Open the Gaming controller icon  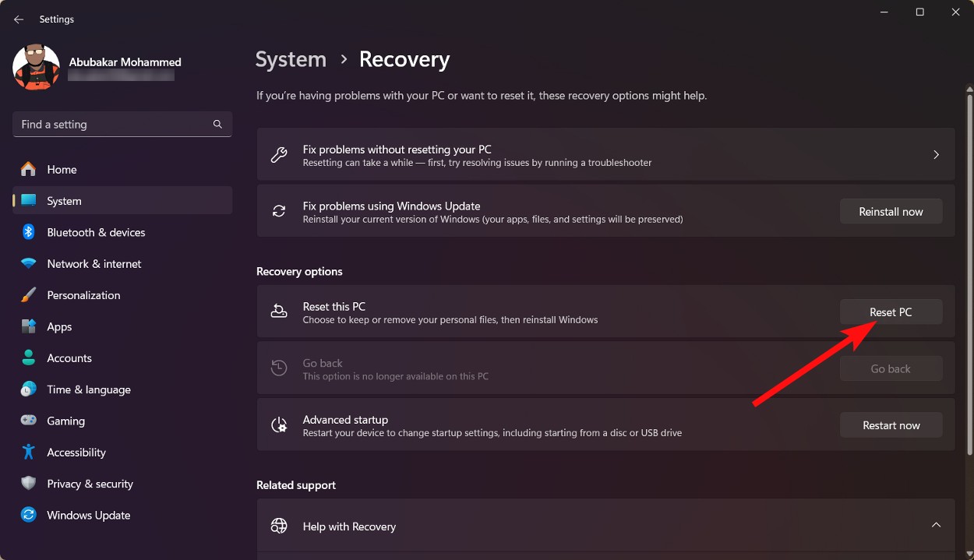tap(28, 421)
